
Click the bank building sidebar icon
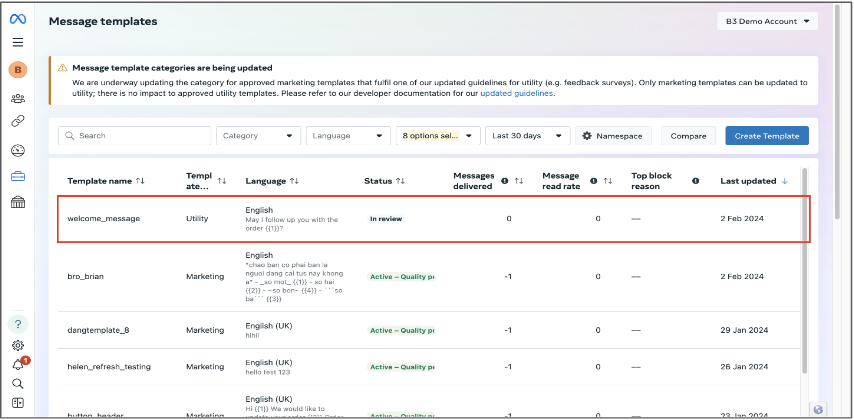[18, 203]
